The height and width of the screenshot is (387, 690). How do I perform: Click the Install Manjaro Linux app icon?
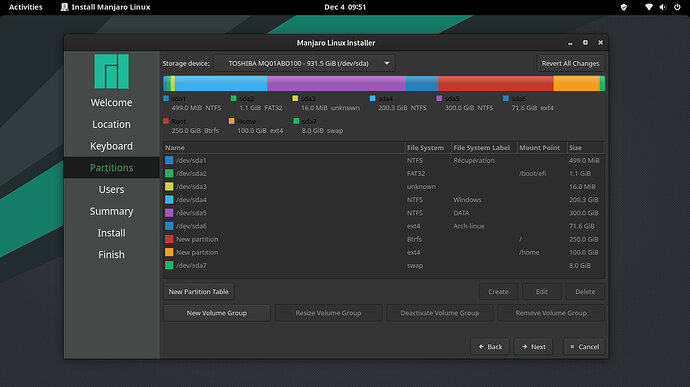tap(64, 7)
